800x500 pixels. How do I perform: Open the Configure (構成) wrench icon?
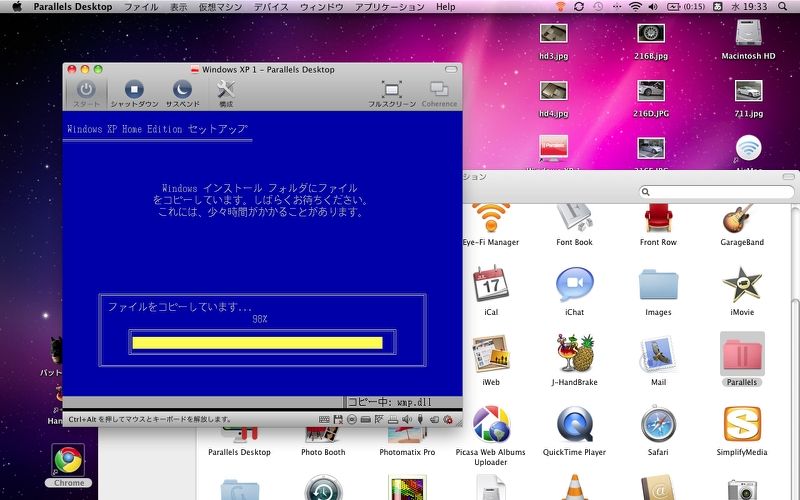click(226, 89)
